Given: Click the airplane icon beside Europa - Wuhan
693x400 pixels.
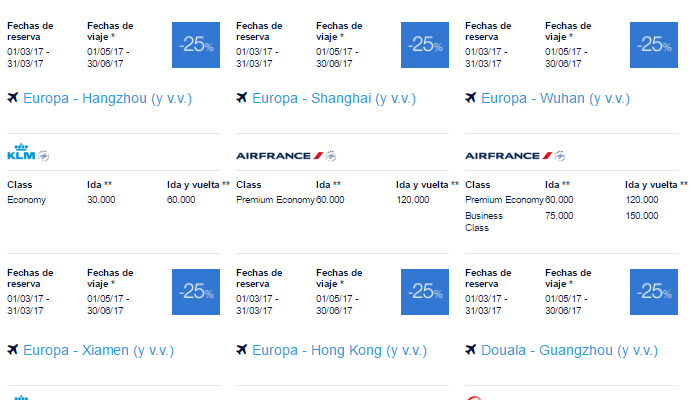Looking at the screenshot, I should click(x=471, y=97).
